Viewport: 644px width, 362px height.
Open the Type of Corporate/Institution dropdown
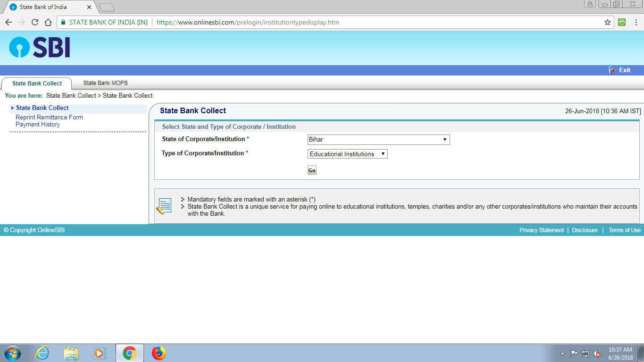pos(348,154)
